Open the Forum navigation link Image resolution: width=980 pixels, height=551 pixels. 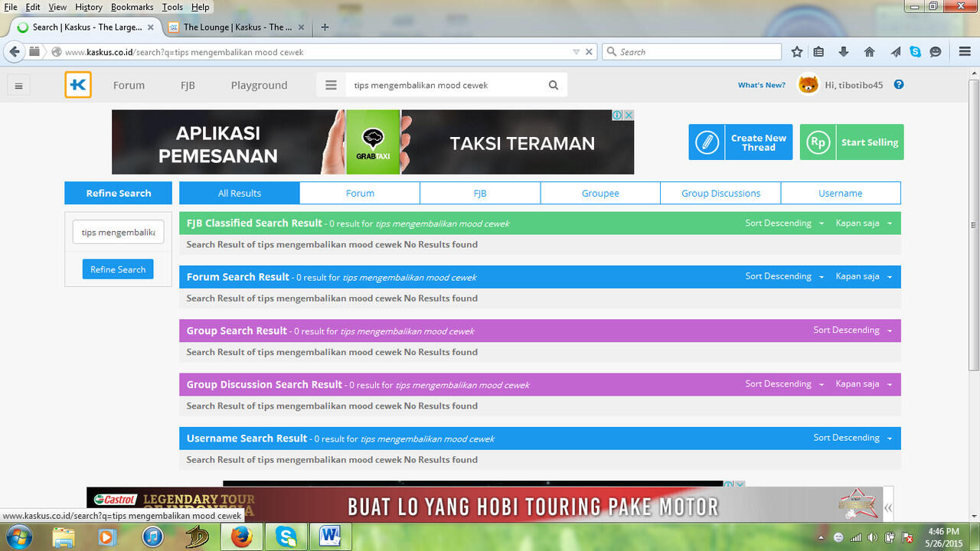(x=129, y=85)
